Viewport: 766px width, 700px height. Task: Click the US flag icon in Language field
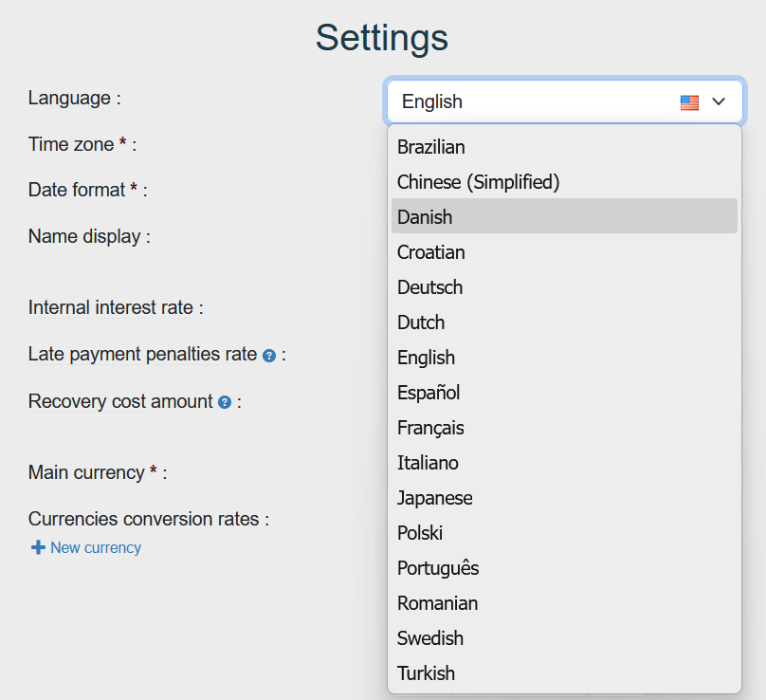pos(689,102)
